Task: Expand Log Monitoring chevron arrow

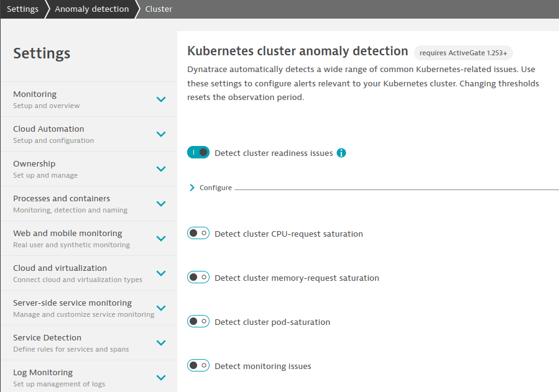Action: coord(161,378)
